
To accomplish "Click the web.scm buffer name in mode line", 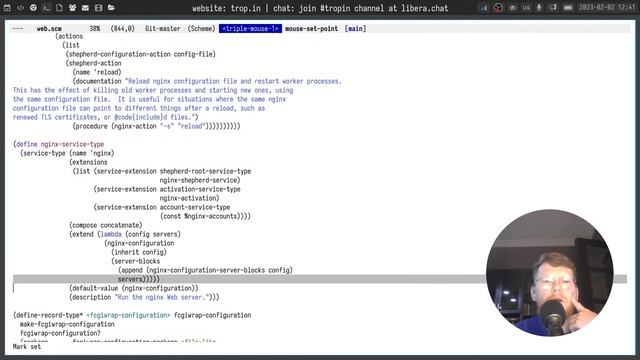I will point(49,29).
